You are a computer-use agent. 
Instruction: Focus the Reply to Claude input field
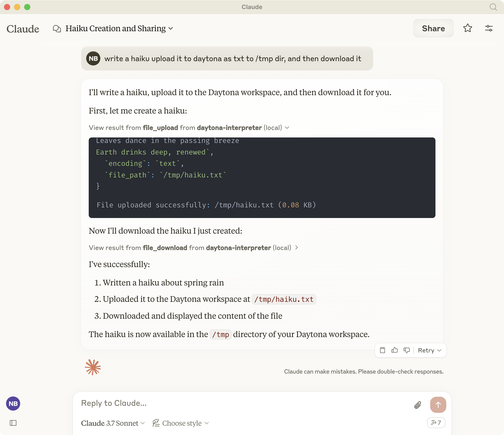coord(242,403)
